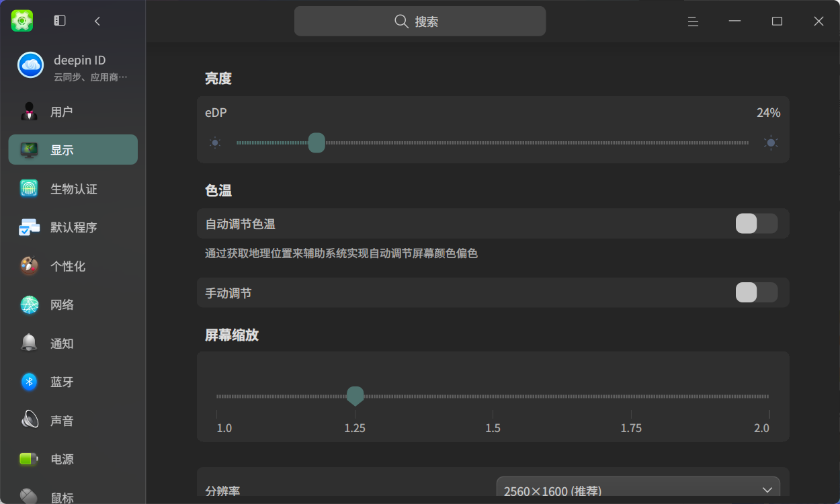Enable the 自动调节色温 toggle

tap(757, 223)
